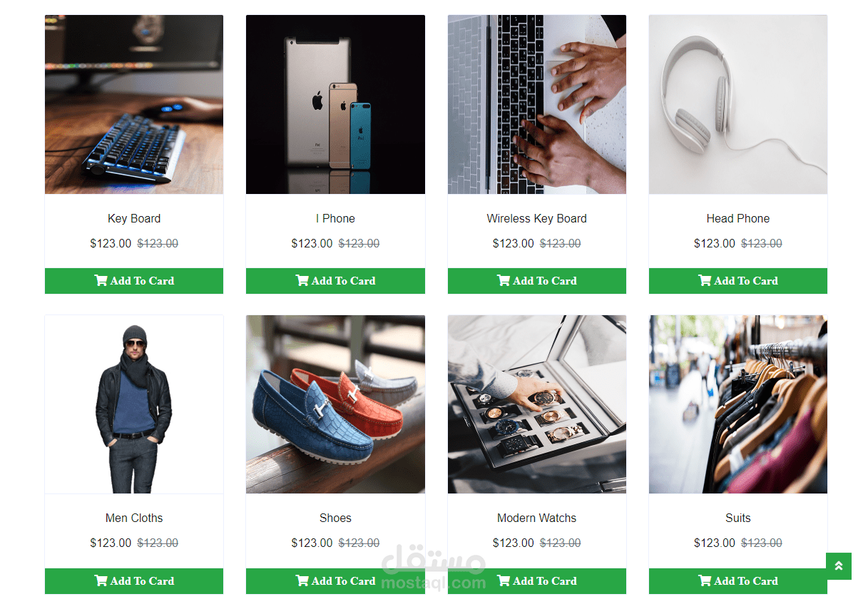This screenshot has height=604, width=868.
Task: Click cart icon under Head Phone product
Action: point(705,281)
